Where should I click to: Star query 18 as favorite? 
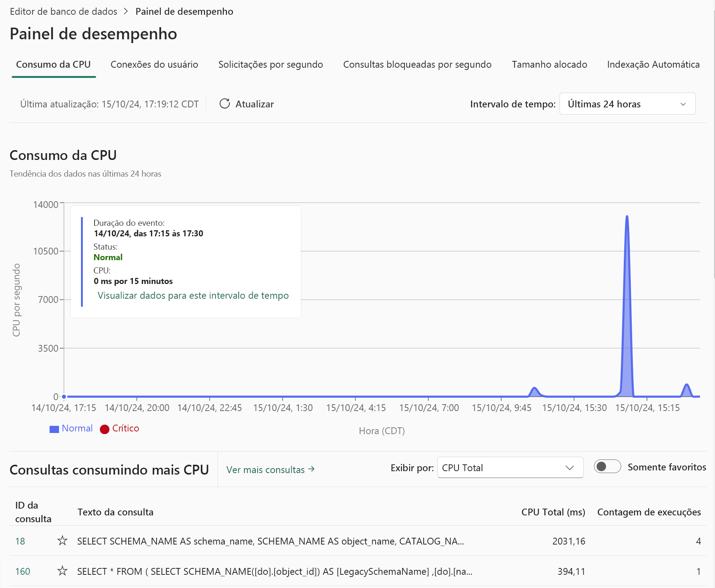point(62,541)
